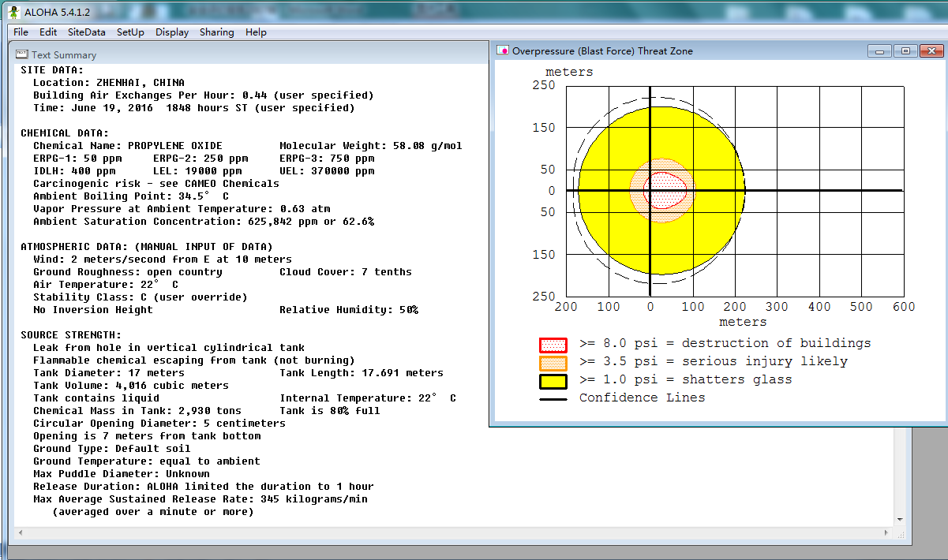
Task: Open the File menu
Action: [x=21, y=32]
